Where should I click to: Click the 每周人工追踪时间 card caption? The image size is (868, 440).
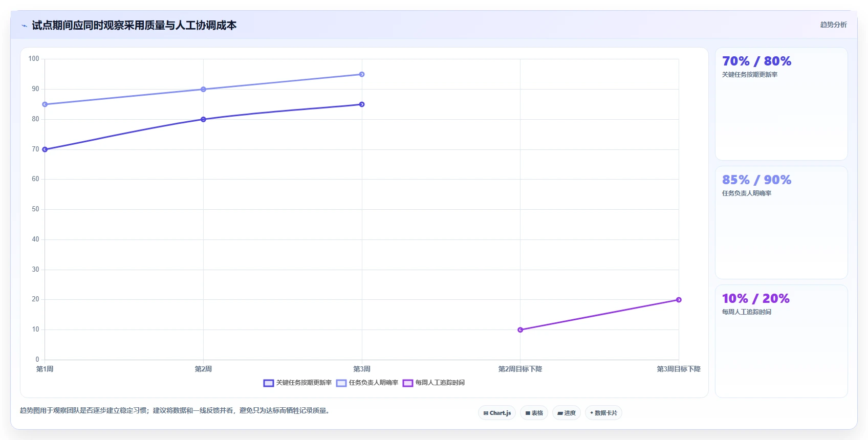pyautogui.click(x=746, y=312)
